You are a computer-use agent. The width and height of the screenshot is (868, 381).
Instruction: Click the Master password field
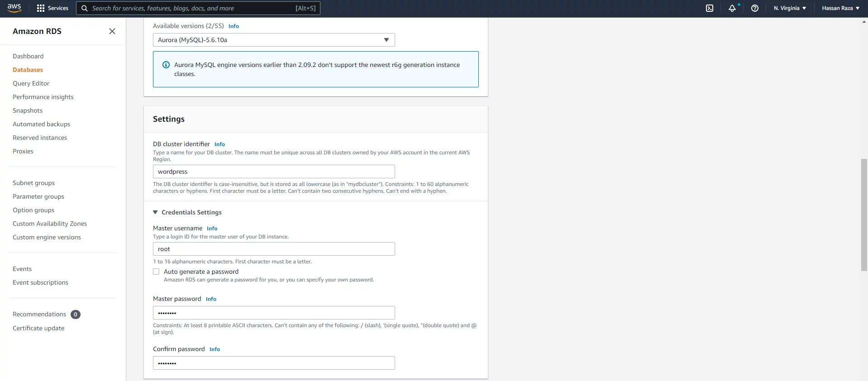click(274, 313)
